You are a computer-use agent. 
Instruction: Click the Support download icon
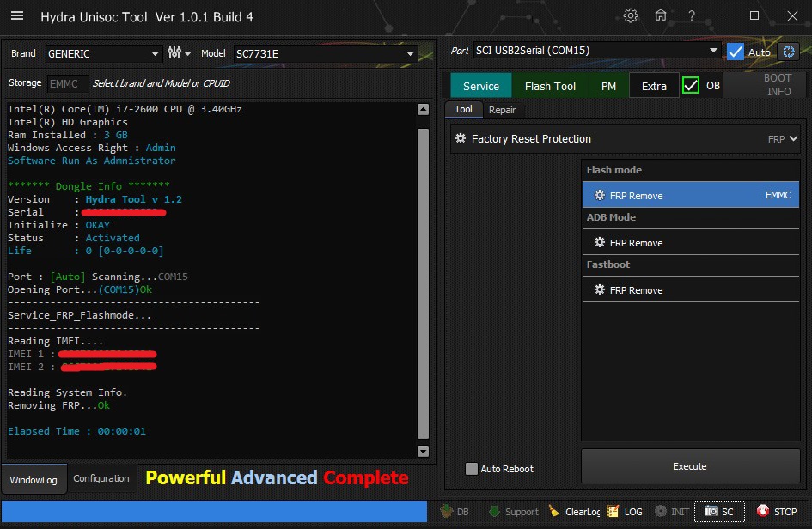coord(495,512)
